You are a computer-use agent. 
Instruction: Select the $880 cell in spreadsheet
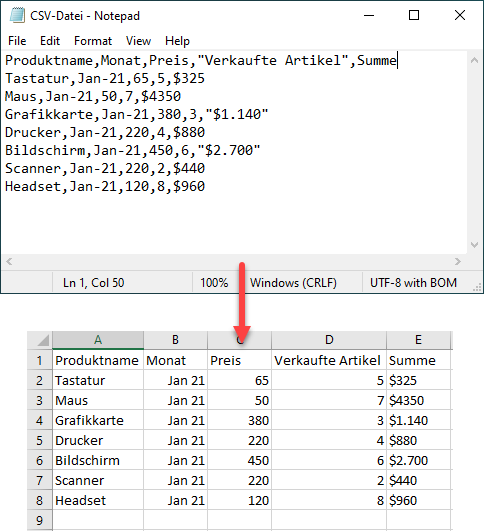[418, 440]
